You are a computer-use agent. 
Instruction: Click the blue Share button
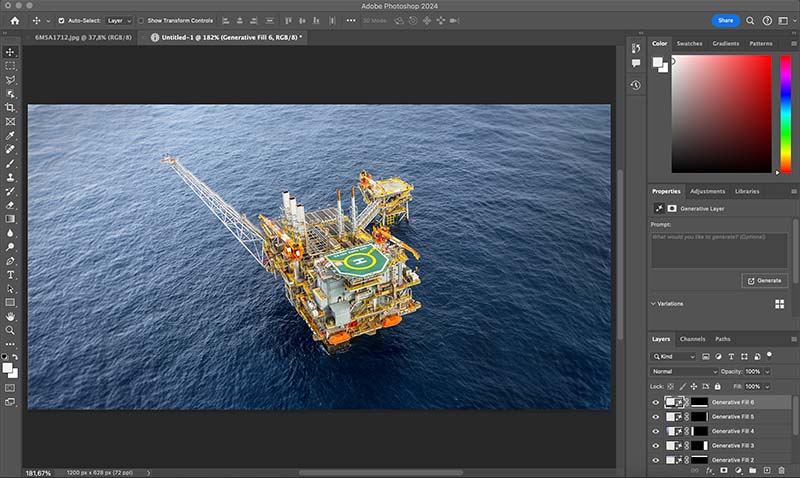pyautogui.click(x=726, y=20)
